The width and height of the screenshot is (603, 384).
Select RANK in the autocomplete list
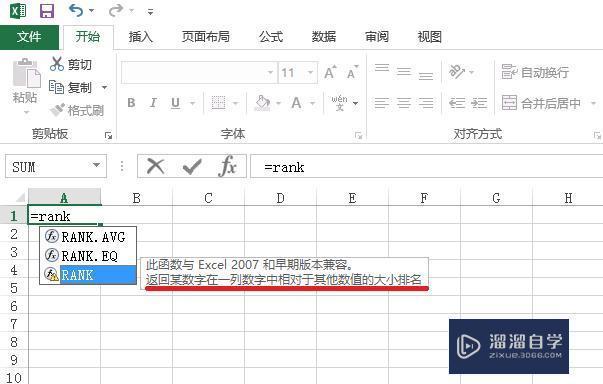click(x=88, y=274)
